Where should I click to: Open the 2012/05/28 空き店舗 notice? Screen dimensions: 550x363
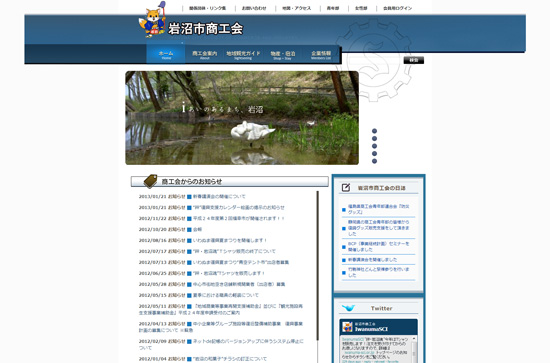pos(239,284)
